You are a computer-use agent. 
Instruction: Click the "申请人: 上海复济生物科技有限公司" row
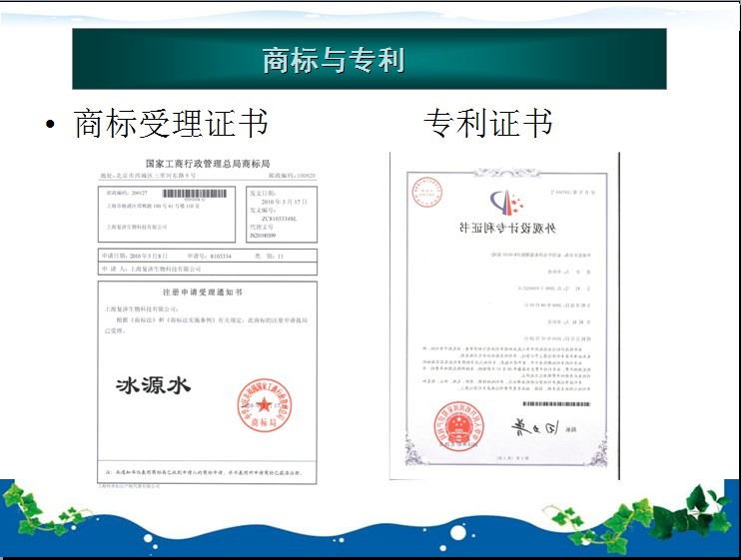(207, 269)
